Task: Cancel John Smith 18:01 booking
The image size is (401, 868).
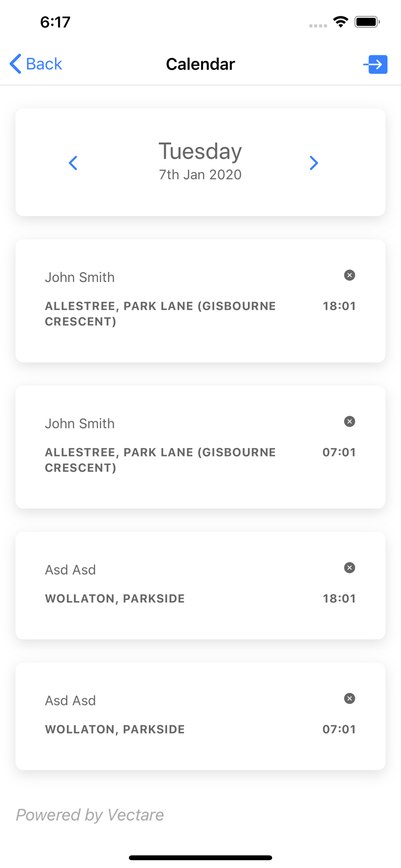Action: coord(349,275)
